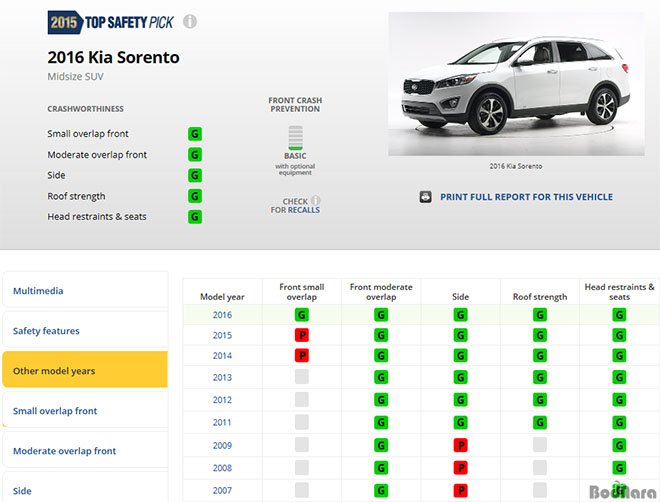Select the Other model years tab
Image resolution: width=660 pixels, height=502 pixels.
(x=85, y=370)
